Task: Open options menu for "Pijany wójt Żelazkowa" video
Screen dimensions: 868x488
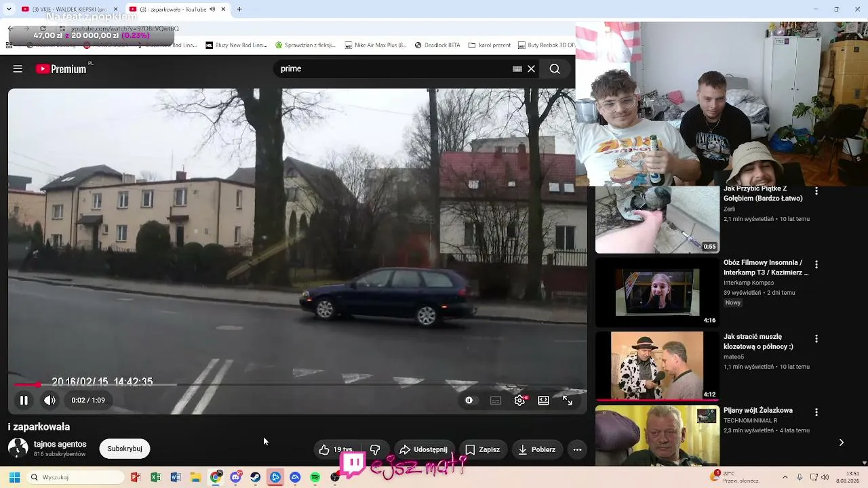Action: point(816,412)
